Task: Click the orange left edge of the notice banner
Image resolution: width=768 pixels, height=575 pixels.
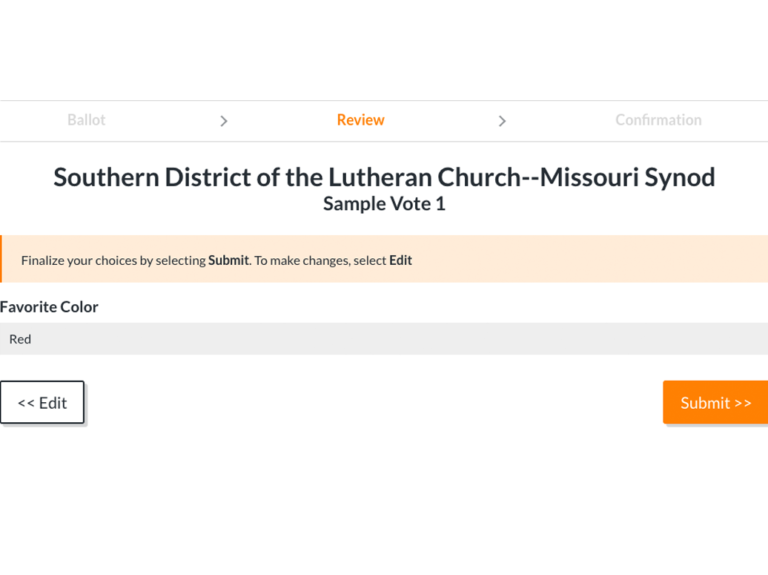Action: pos(1,259)
